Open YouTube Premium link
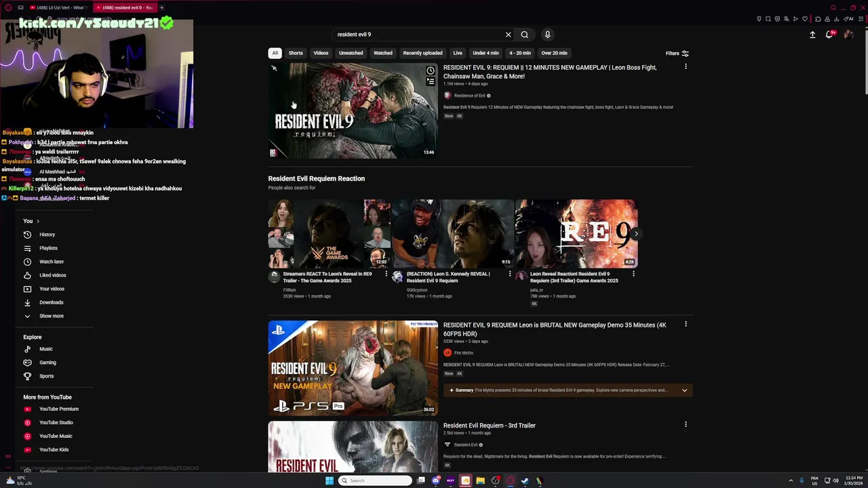This screenshot has height=488, width=868. 58,409
